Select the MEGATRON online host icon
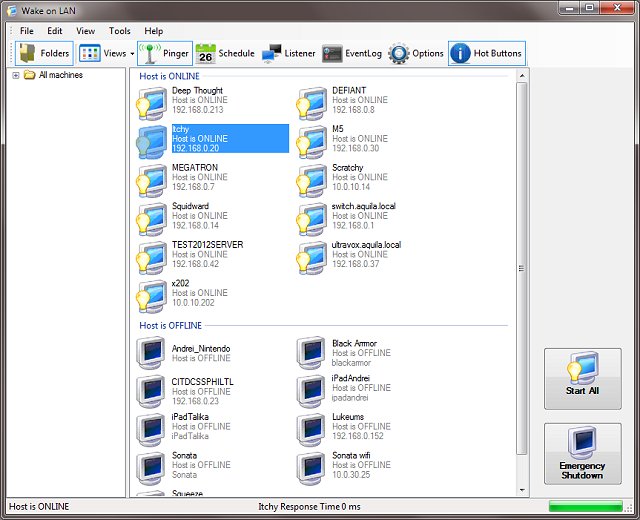This screenshot has height=520, width=640. [x=151, y=180]
